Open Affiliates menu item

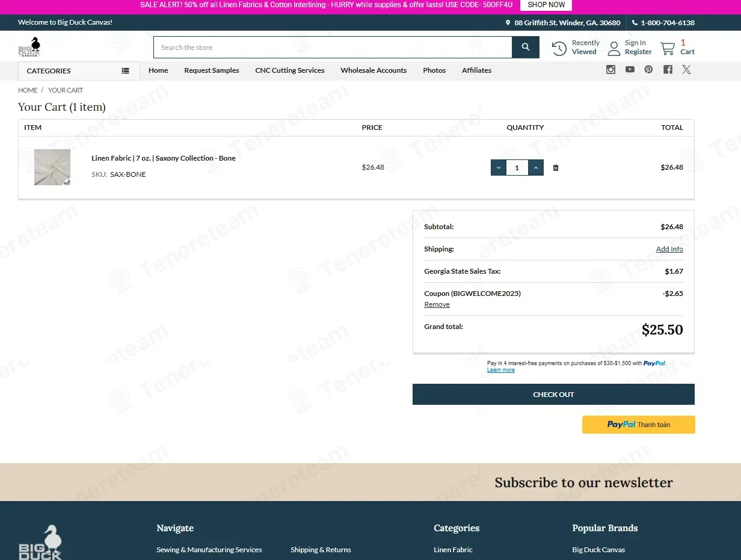point(476,70)
